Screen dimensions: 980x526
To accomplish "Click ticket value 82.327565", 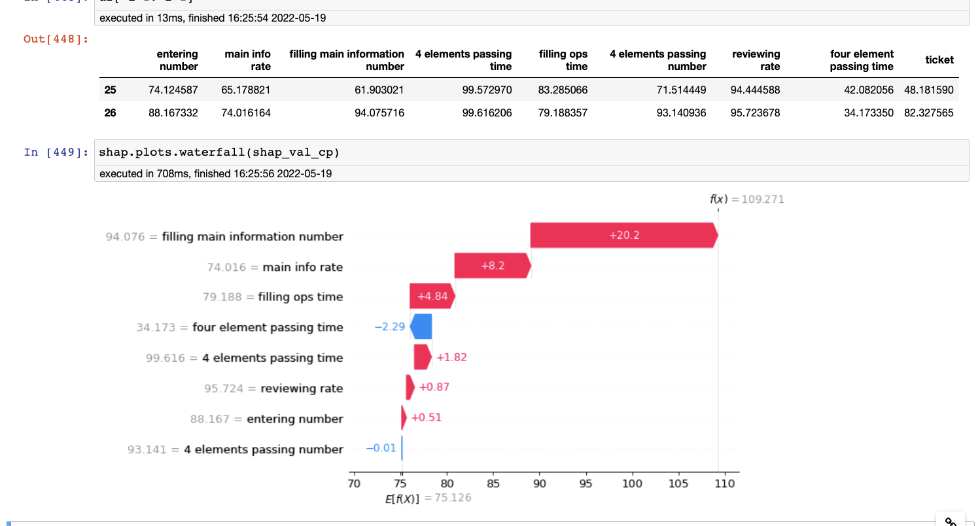I will 929,113.
